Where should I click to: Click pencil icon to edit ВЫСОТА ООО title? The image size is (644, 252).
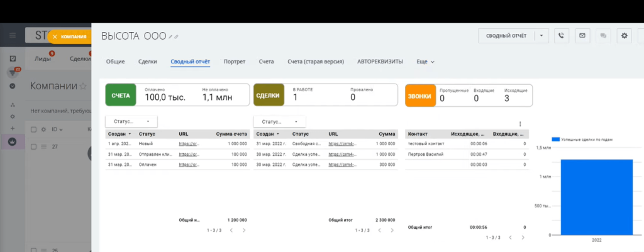pos(170,37)
